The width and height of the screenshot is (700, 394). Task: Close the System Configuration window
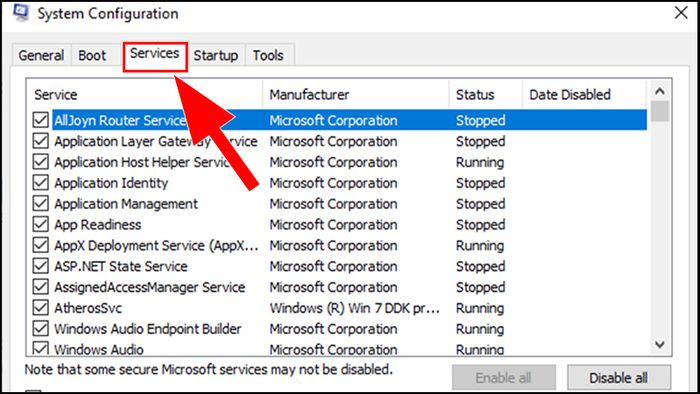681,12
